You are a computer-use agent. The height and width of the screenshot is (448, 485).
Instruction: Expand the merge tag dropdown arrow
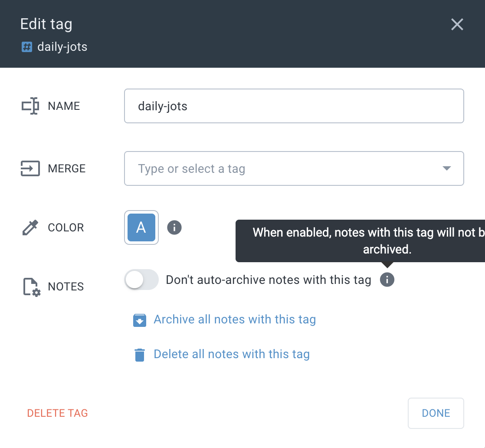[x=446, y=168]
